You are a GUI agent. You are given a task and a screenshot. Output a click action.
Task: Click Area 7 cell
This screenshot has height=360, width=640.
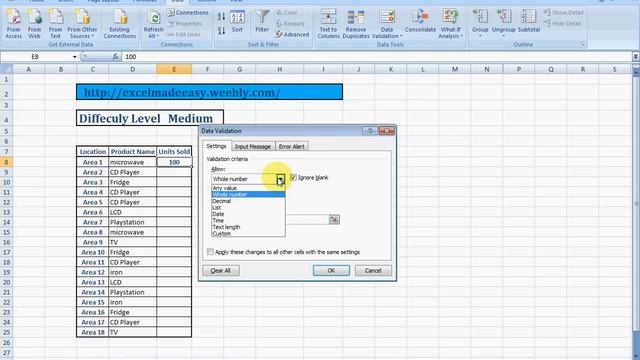click(x=93, y=222)
